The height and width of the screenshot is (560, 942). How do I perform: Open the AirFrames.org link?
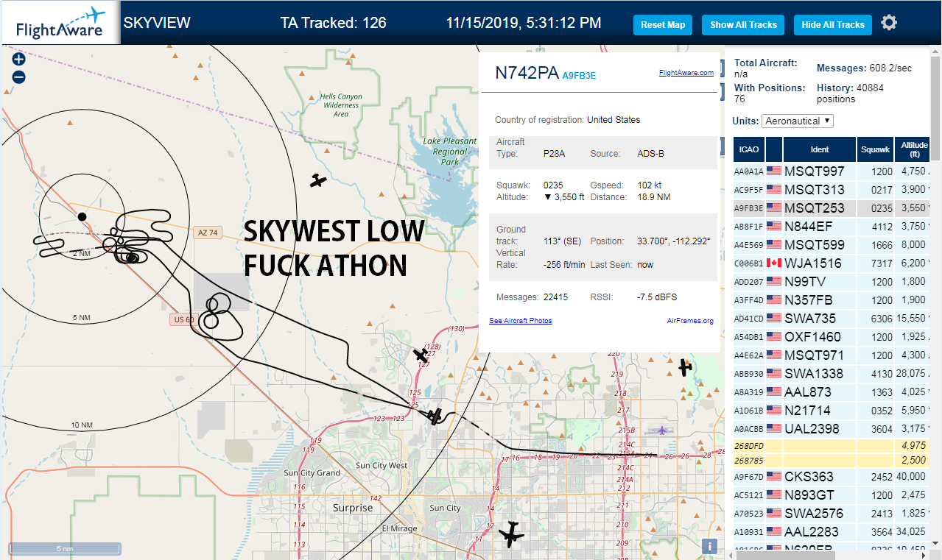[690, 321]
